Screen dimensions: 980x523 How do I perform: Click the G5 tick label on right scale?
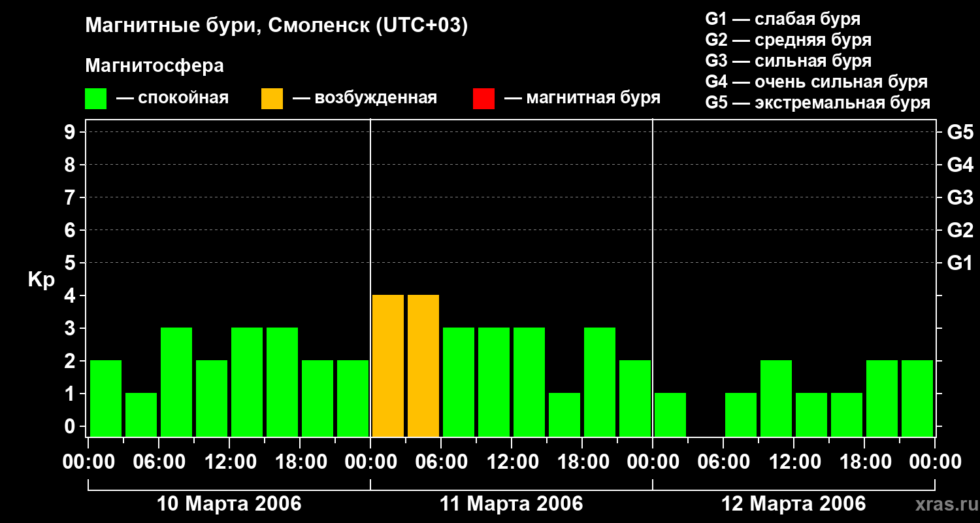960,133
